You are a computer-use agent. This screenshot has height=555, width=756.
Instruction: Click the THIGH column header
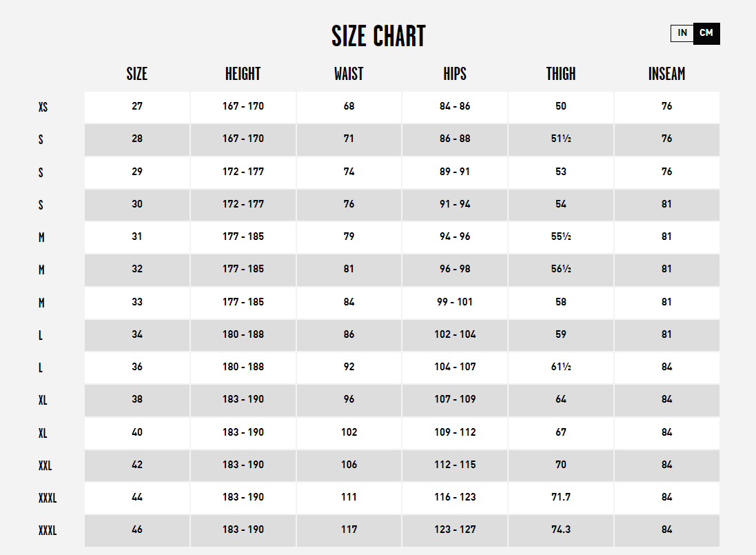point(561,74)
